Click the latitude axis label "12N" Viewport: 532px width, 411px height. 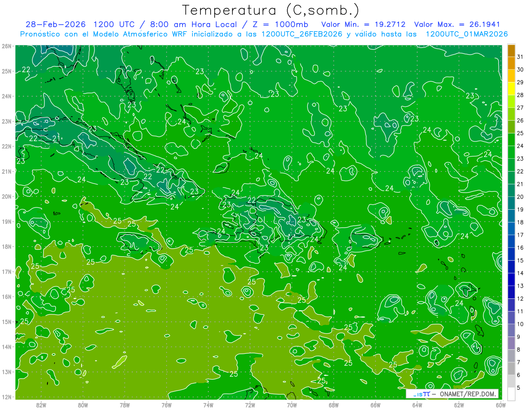[x=7, y=397]
